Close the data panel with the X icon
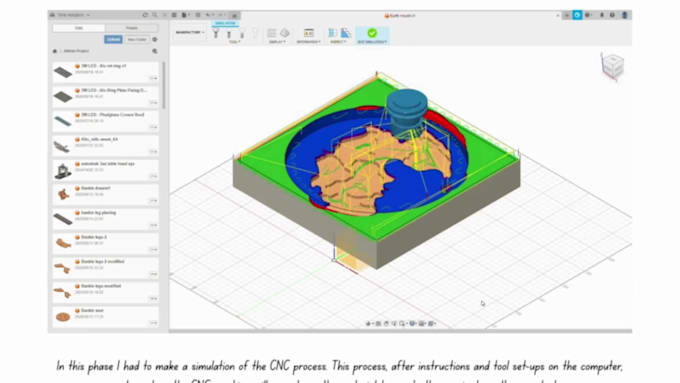 click(x=164, y=15)
